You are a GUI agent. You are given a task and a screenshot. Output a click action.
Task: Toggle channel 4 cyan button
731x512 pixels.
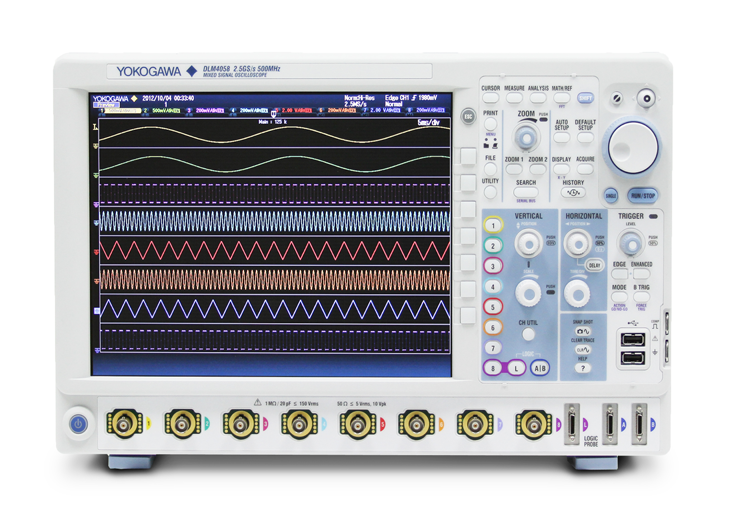point(493,287)
